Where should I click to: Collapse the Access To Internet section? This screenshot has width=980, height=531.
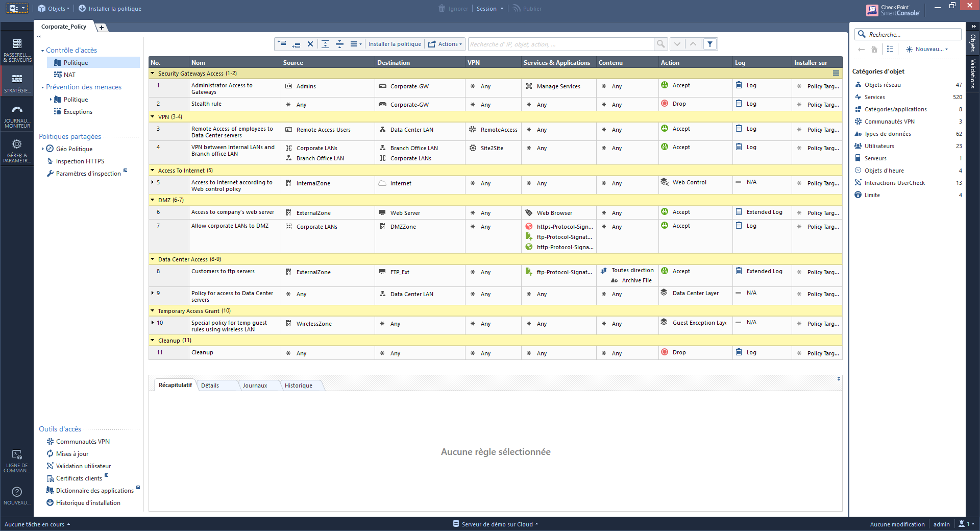[152, 171]
